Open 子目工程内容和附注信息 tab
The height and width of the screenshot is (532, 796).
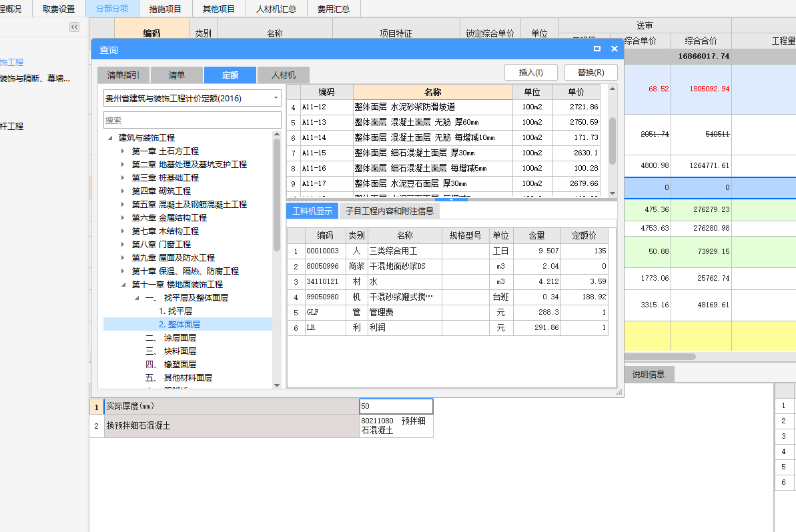(390, 211)
